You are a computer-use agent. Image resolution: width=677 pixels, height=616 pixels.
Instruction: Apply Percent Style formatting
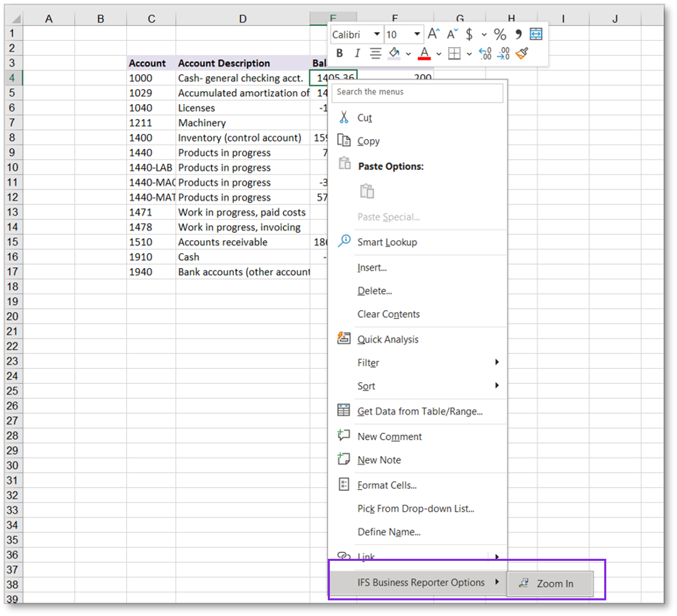click(x=500, y=34)
